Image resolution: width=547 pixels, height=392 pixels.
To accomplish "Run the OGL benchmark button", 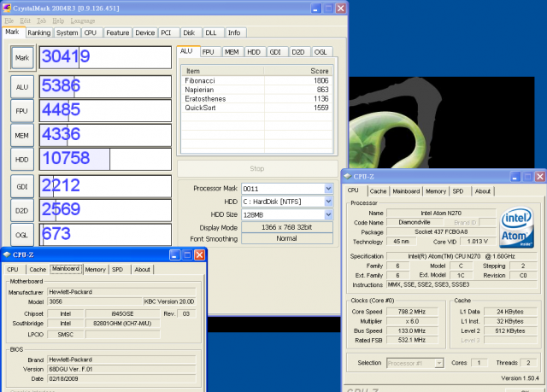I will tap(22, 235).
